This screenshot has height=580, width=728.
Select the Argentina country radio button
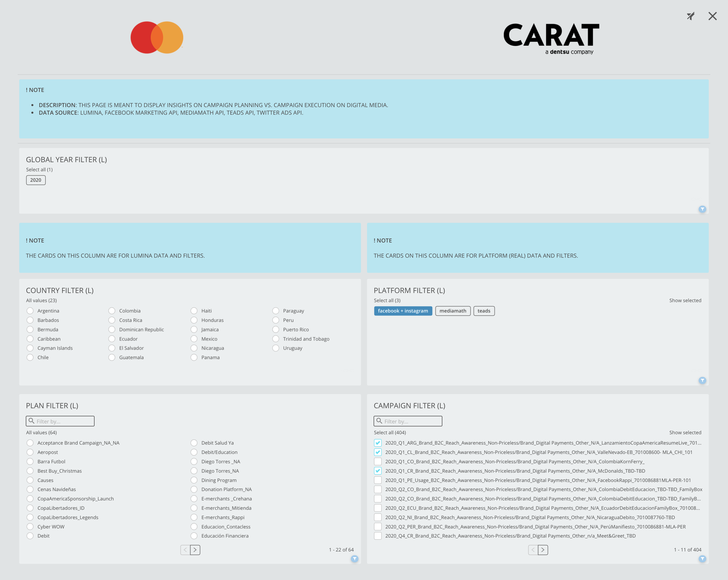coord(30,311)
